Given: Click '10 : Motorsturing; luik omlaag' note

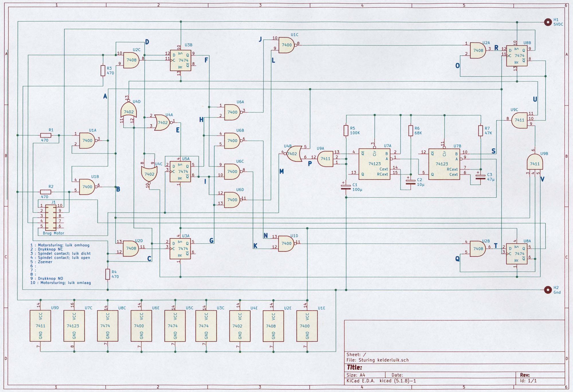Looking at the screenshot, I should coord(60,283).
